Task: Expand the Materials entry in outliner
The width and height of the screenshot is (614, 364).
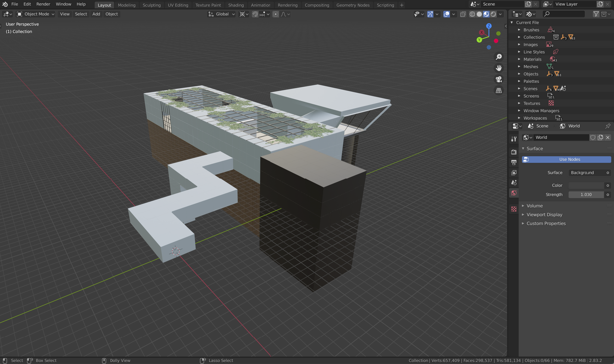Action: [x=519, y=59]
